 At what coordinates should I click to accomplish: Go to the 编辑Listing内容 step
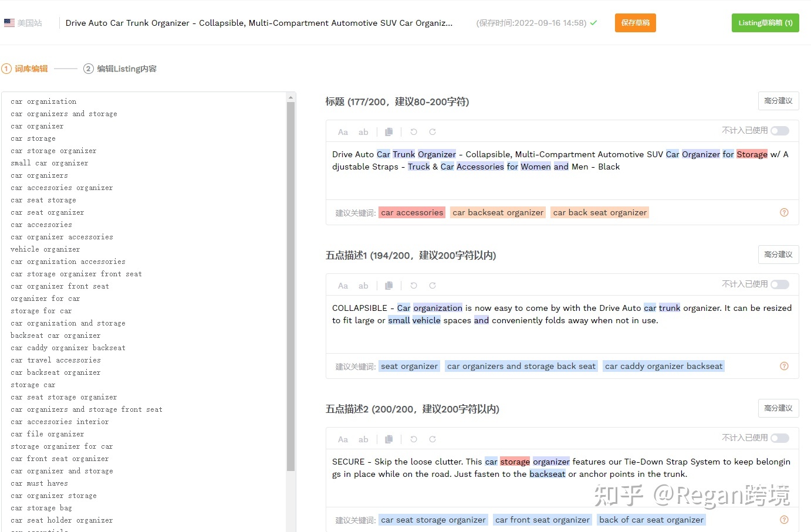coord(120,69)
